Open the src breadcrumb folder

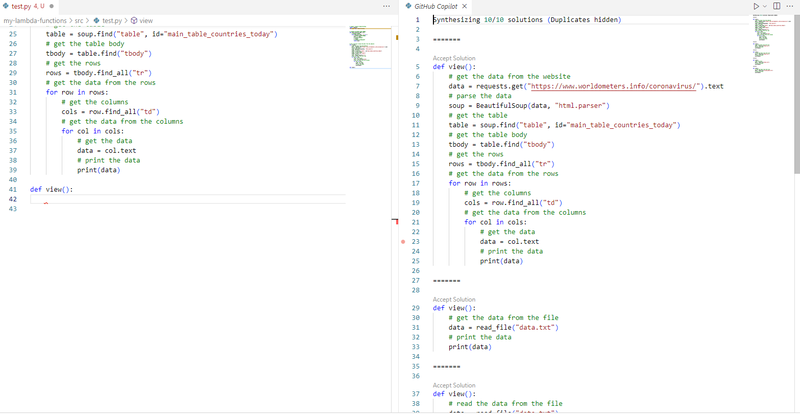(x=79, y=21)
